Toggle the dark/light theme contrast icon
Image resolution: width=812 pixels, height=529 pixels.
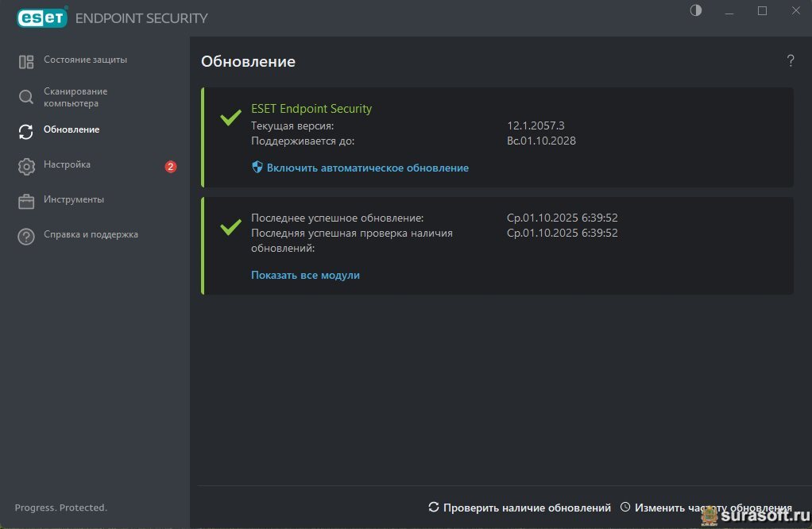pos(696,10)
